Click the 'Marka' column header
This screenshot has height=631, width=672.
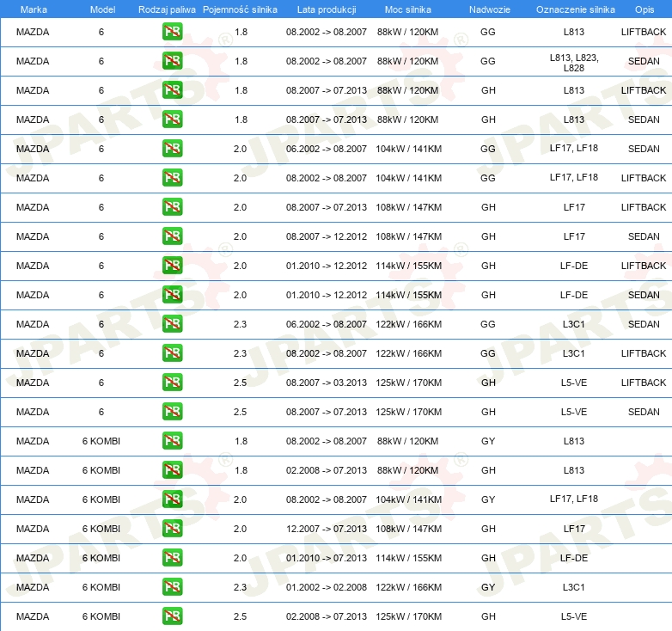pos(33,9)
